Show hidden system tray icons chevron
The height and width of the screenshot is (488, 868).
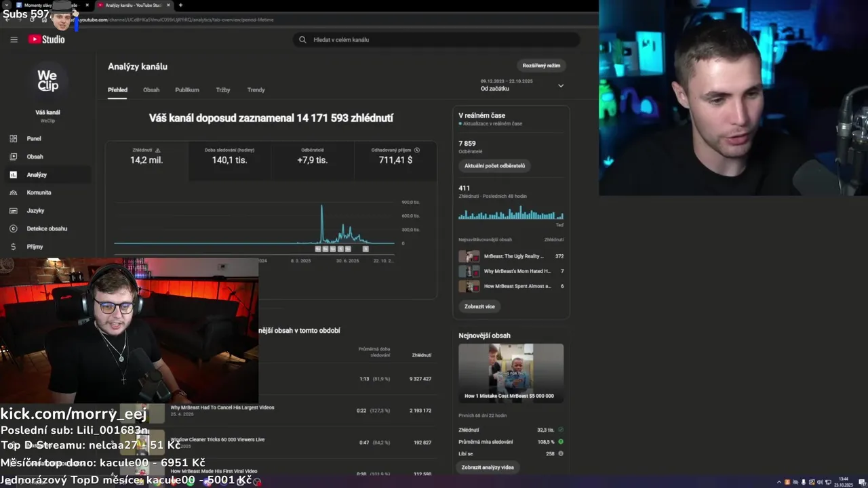(778, 482)
